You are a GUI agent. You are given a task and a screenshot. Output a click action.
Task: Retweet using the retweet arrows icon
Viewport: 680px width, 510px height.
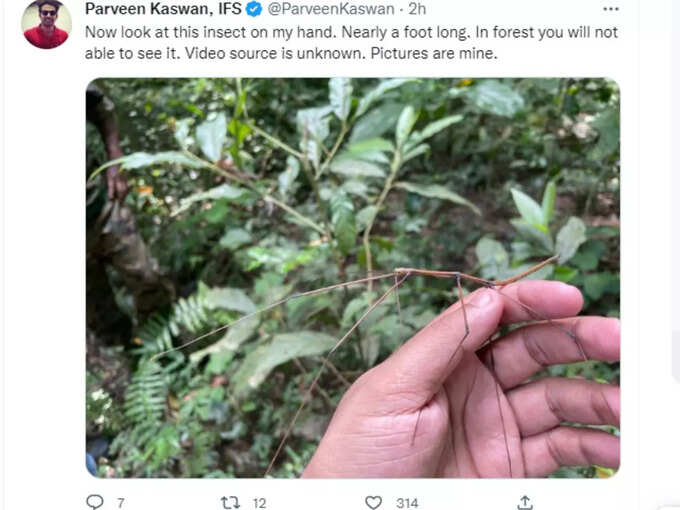point(230,503)
